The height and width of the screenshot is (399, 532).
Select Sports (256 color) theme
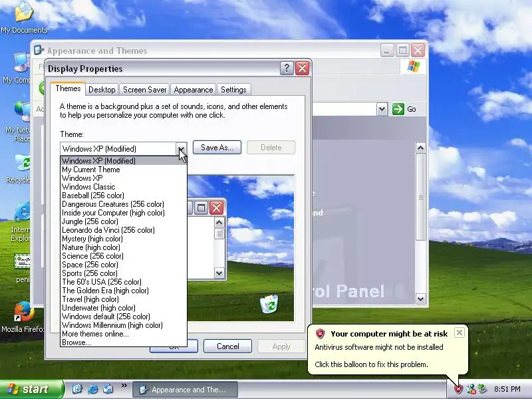tap(124, 273)
